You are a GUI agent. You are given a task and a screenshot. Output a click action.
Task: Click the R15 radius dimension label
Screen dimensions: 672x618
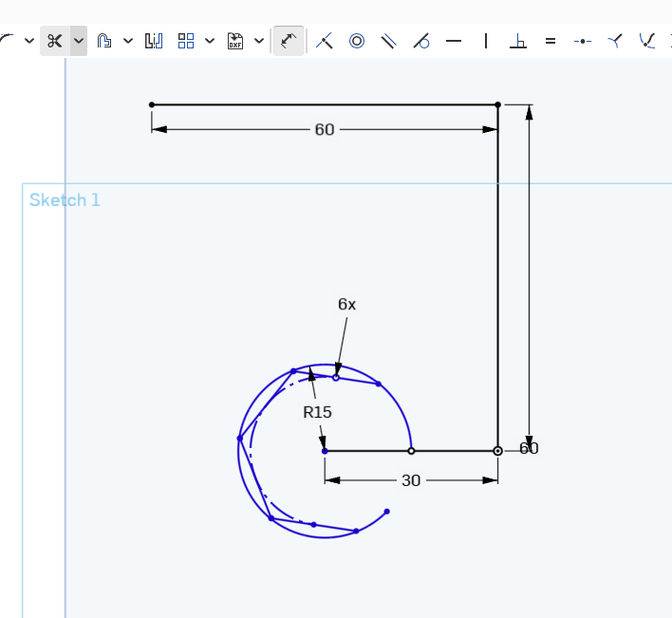click(317, 412)
